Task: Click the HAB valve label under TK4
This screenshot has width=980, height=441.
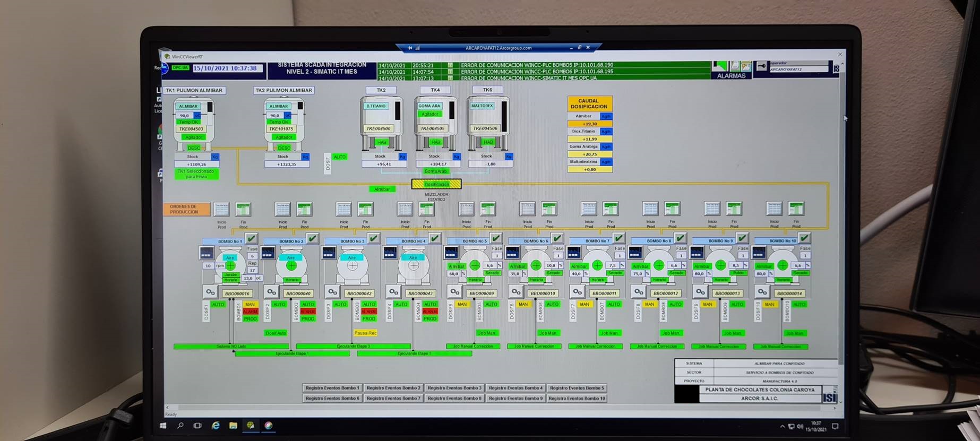Action: (x=436, y=142)
